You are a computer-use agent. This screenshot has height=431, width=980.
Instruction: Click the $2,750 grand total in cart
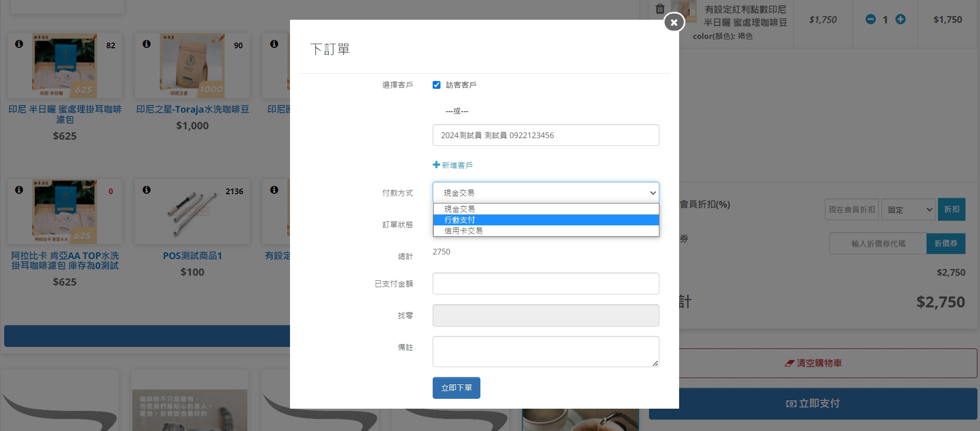(941, 302)
